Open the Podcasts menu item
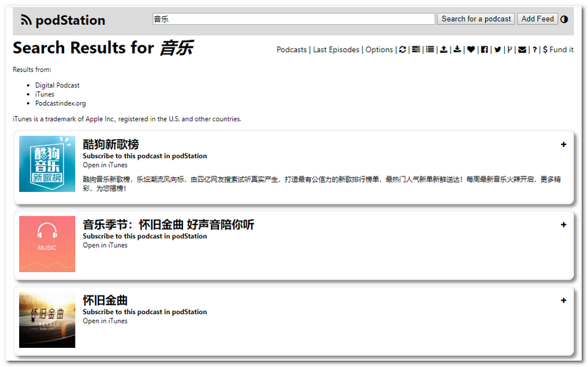The image size is (588, 367). coord(291,50)
